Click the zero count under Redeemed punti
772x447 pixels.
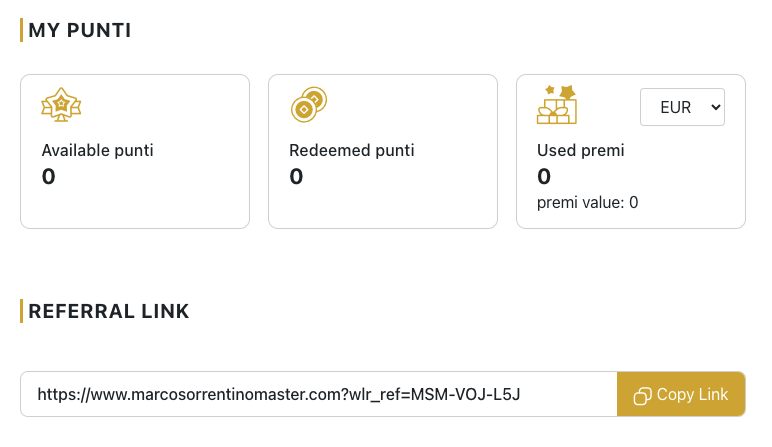tap(296, 176)
